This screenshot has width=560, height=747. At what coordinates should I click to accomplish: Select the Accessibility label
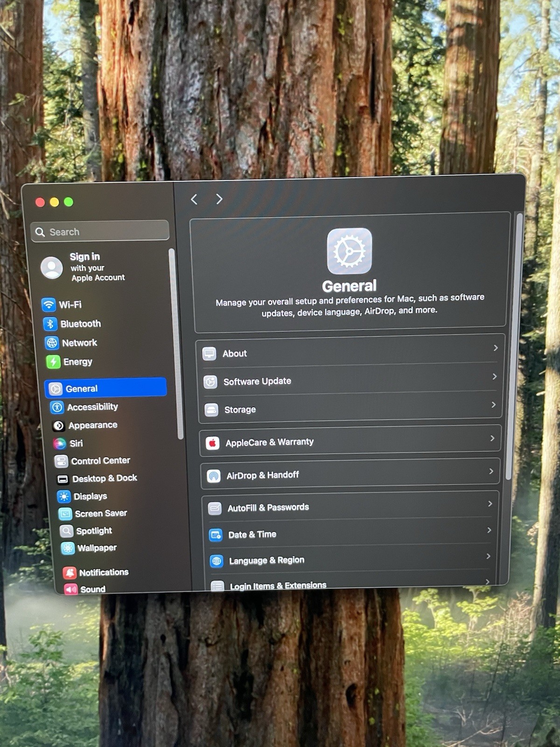tap(92, 407)
